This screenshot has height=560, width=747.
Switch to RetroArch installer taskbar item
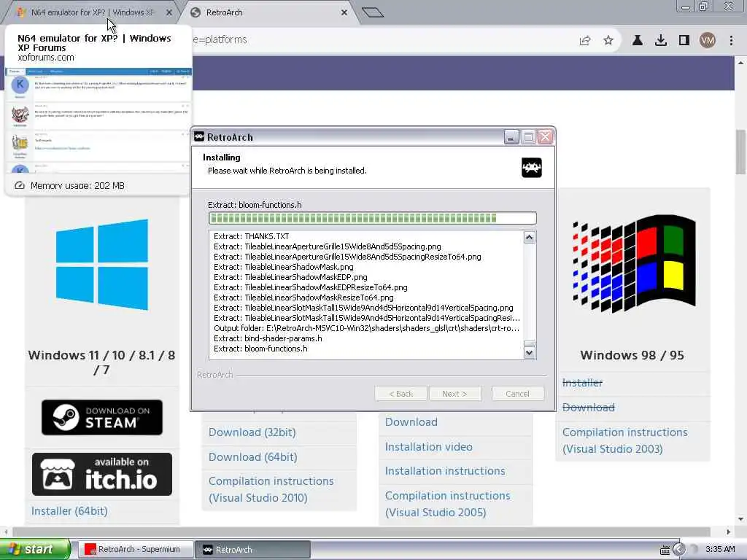tap(253, 550)
